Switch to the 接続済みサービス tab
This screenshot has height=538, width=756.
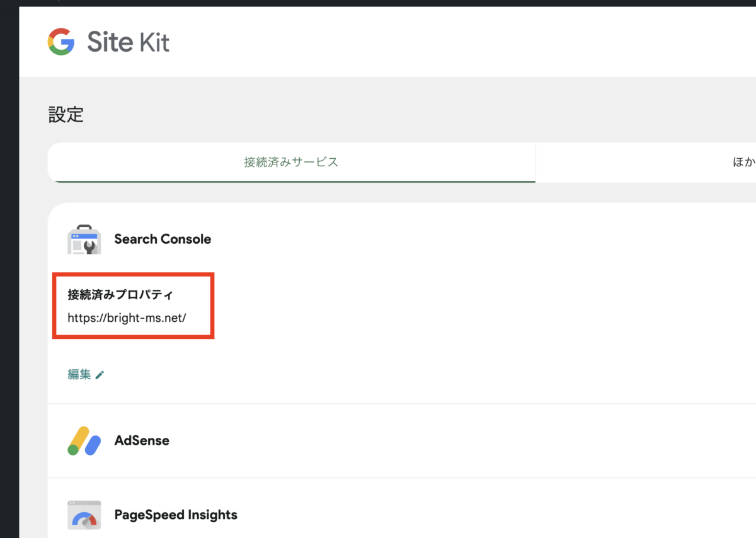point(291,163)
